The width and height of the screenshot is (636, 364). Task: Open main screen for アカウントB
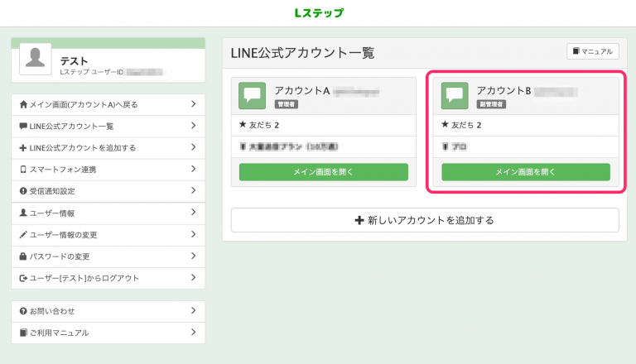click(526, 172)
